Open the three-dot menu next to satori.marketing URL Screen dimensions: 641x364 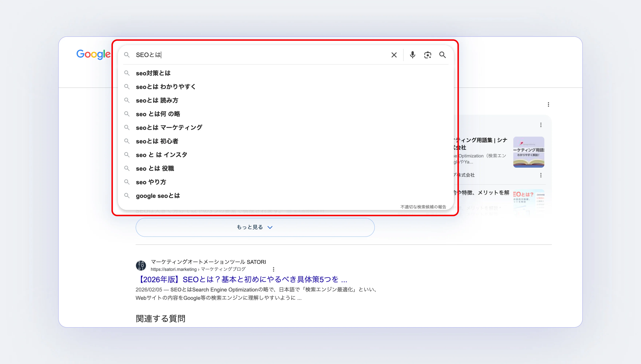273,269
